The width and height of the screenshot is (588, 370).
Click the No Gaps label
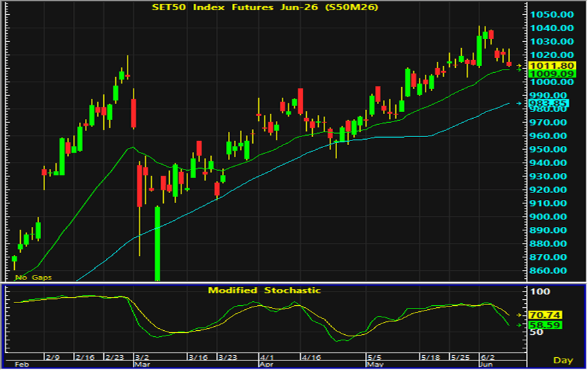(33, 277)
